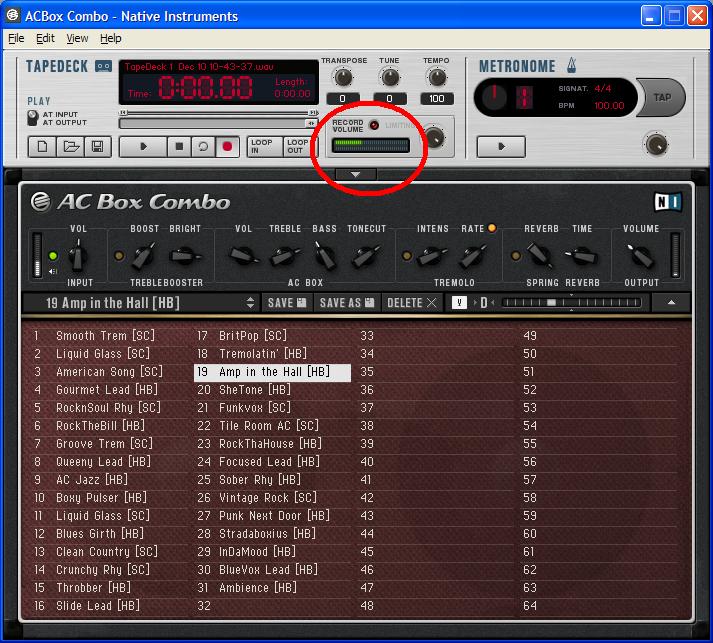This screenshot has width=713, height=643.
Task: Set the Loop In point
Action: coord(264,146)
